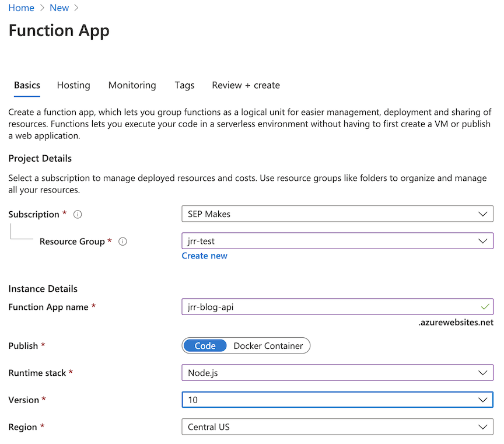504x444 pixels.
Task: Click the Subscription info icon
Action: pos(78,215)
